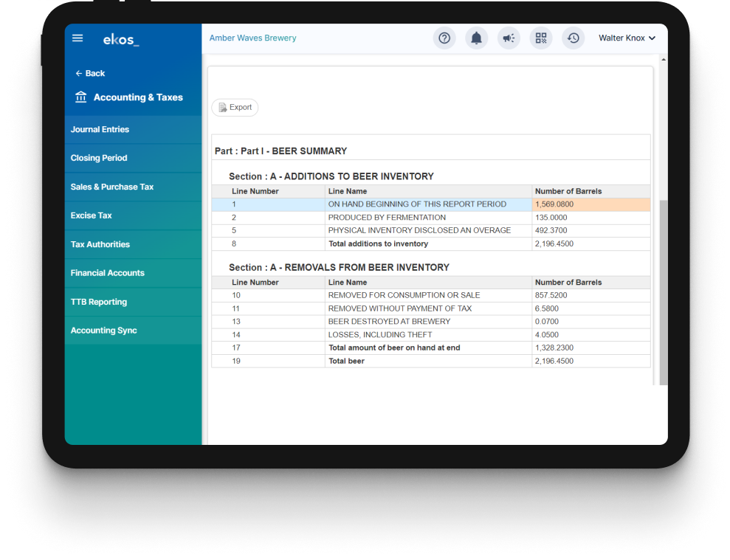Click the Amber Waves Brewery link
This screenshot has width=730, height=560.
click(x=252, y=38)
